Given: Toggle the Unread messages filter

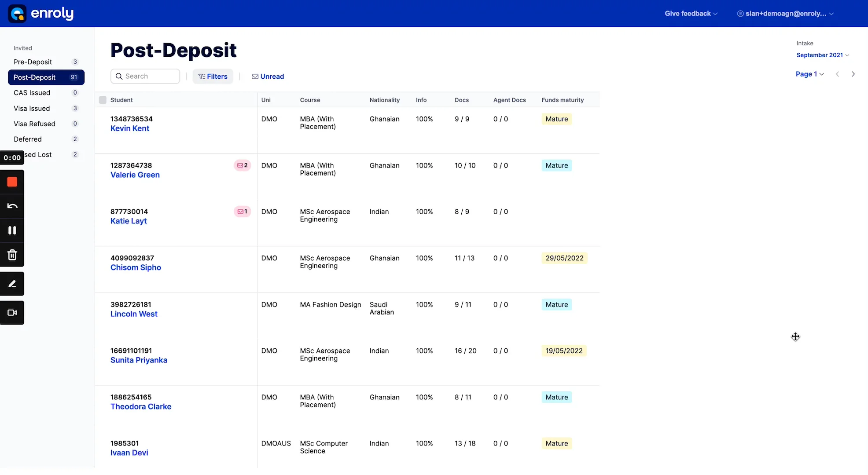Looking at the screenshot, I should click(x=268, y=77).
